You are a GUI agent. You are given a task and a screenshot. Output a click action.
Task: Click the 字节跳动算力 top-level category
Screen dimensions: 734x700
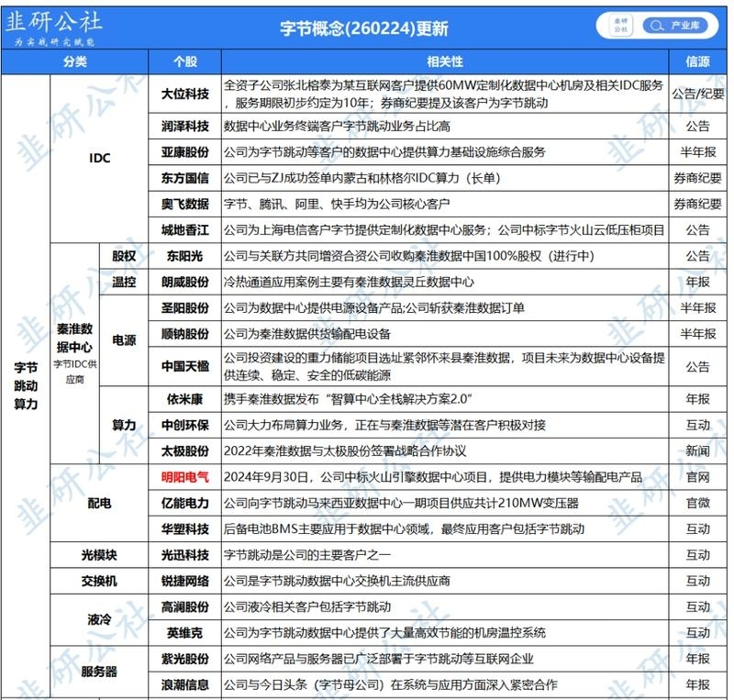point(26,386)
